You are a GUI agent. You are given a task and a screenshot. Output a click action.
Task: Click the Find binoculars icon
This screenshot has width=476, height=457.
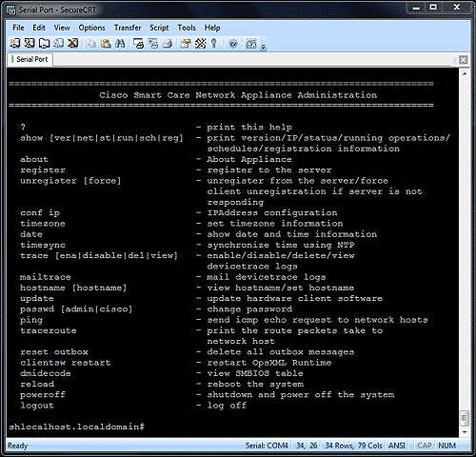coord(120,43)
